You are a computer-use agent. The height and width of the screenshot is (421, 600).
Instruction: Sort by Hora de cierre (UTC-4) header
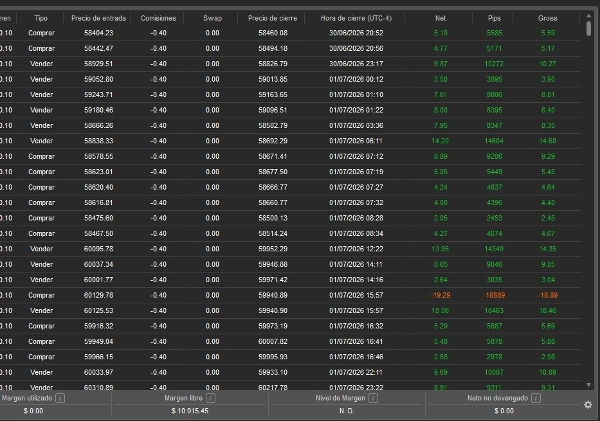pyautogui.click(x=356, y=18)
